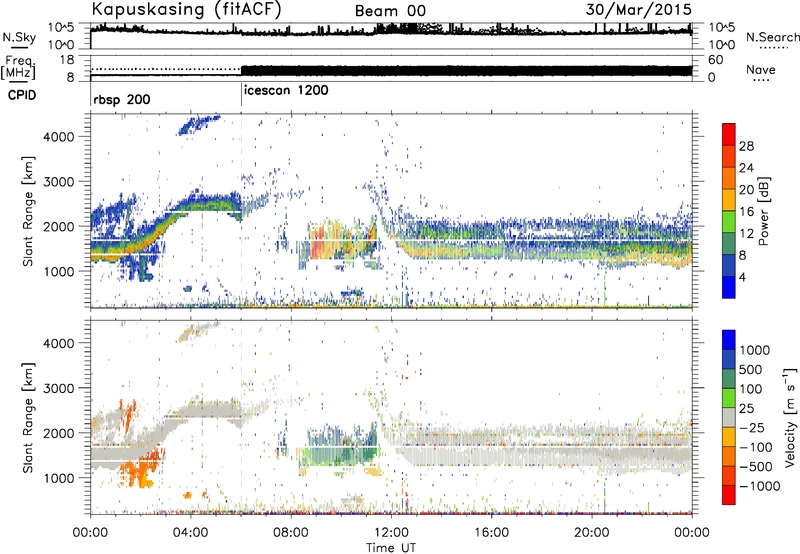Click the red high-power echo patch near 09:00

(x=318, y=241)
